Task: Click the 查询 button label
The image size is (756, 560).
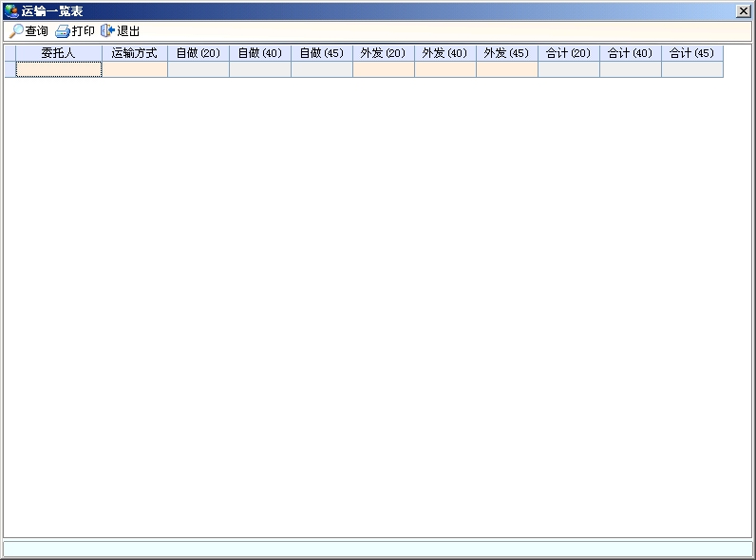Action: (x=37, y=31)
